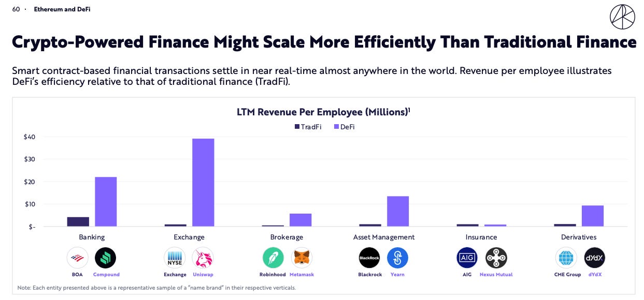Click the Crypto-Powered Finance slide headline
Screen dimensions: 644x300
pyautogui.click(x=324, y=42)
